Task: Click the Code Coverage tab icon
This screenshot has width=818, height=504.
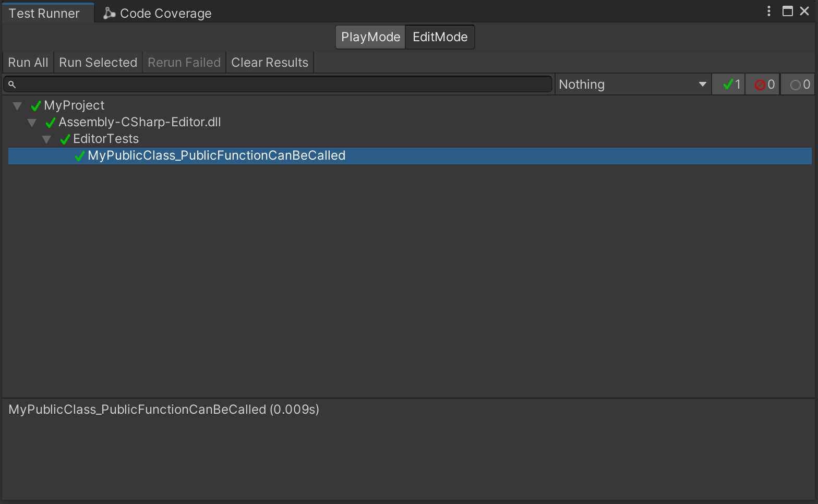Action: tap(109, 14)
